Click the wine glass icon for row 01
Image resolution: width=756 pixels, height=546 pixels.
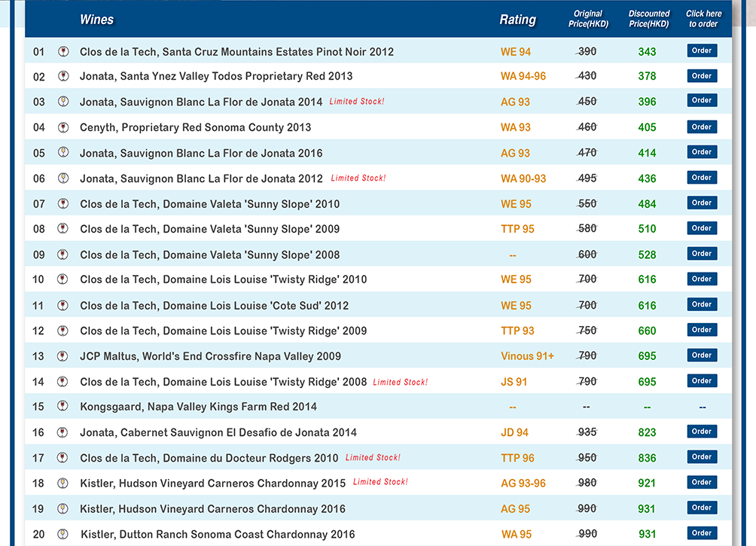[x=63, y=51]
